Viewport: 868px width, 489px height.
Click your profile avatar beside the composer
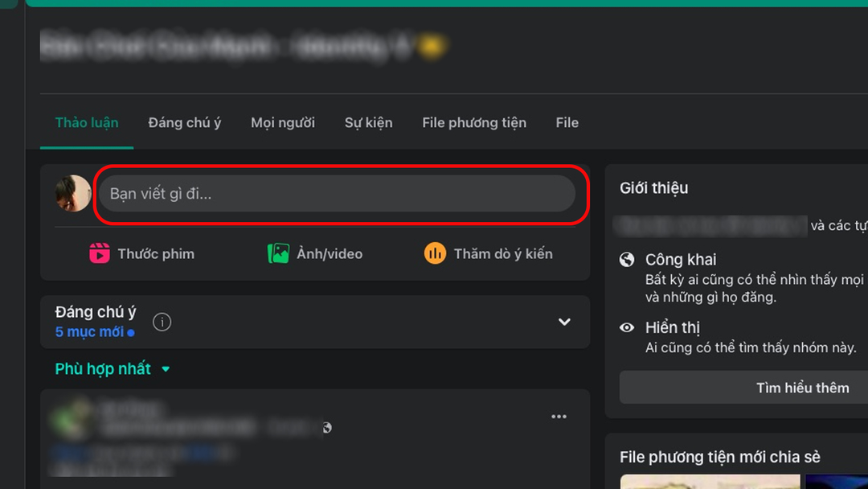(72, 194)
